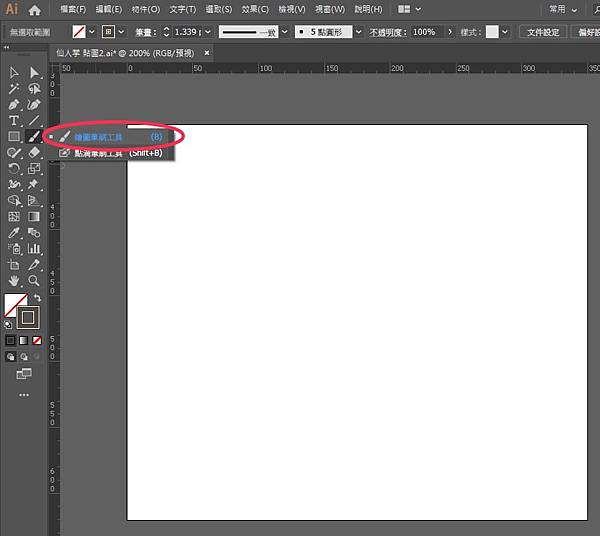Select the Pen tool

[x=14, y=104]
